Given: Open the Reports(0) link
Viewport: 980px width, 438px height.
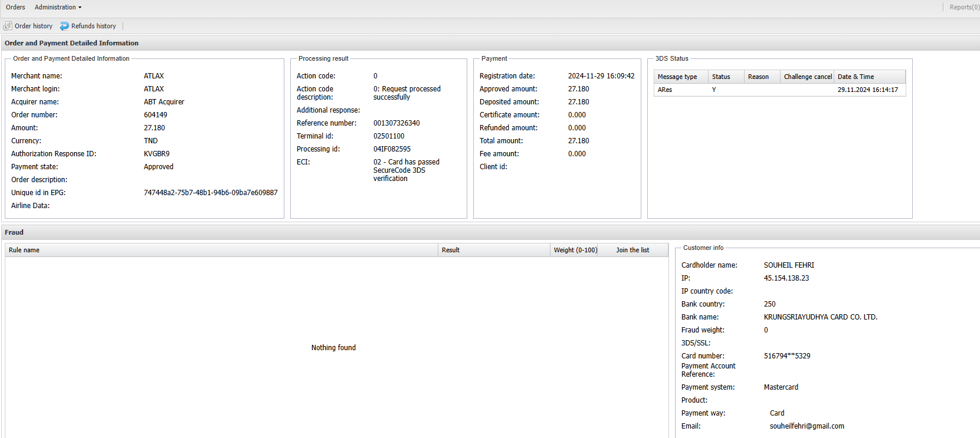Looking at the screenshot, I should [963, 7].
